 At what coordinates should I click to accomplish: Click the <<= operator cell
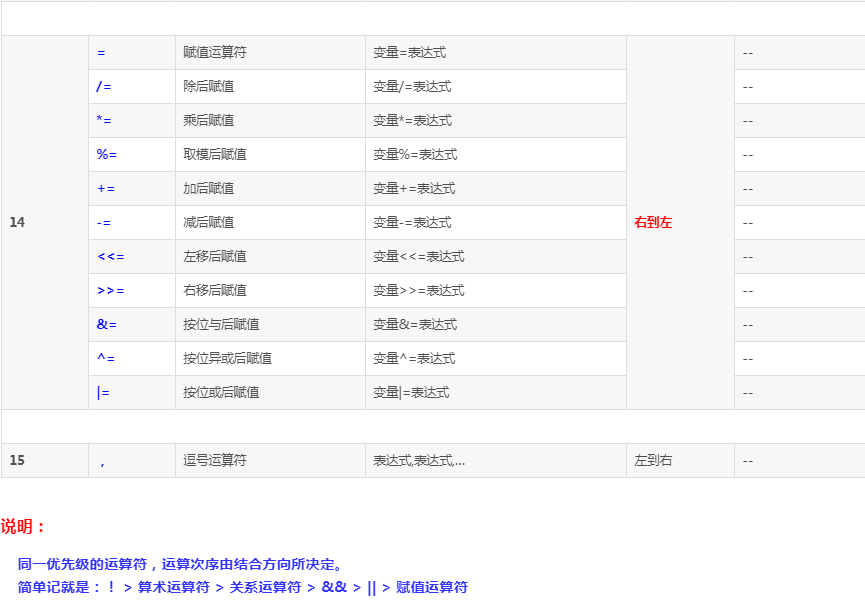coord(132,257)
